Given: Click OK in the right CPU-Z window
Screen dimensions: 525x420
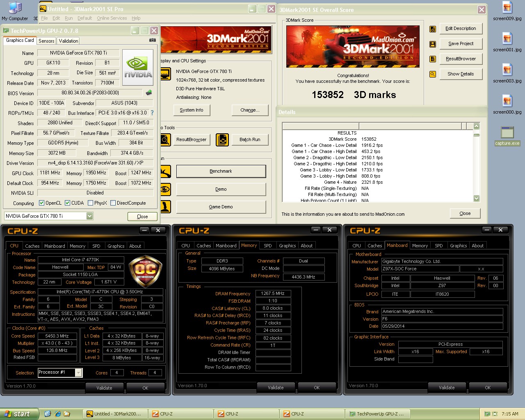Looking at the screenshot, I should tap(488, 388).
